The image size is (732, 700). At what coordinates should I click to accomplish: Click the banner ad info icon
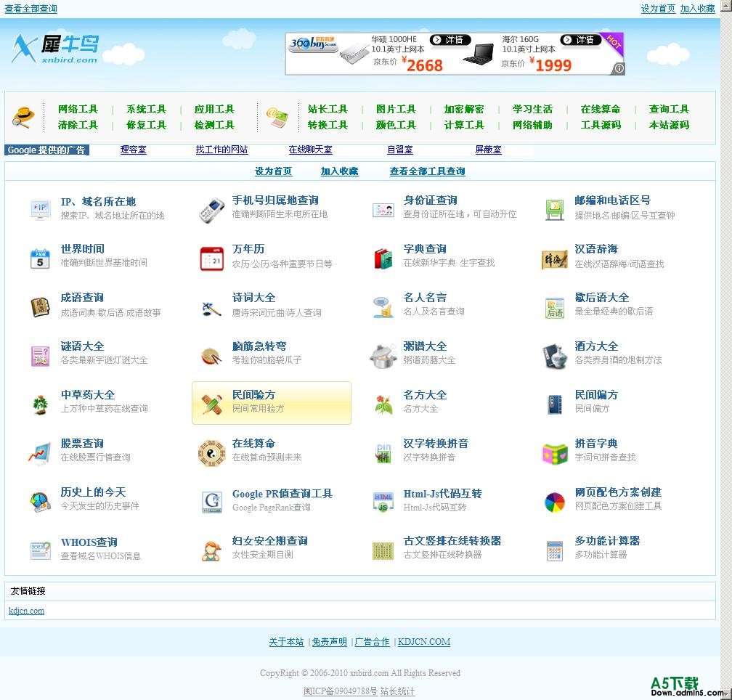click(x=619, y=68)
